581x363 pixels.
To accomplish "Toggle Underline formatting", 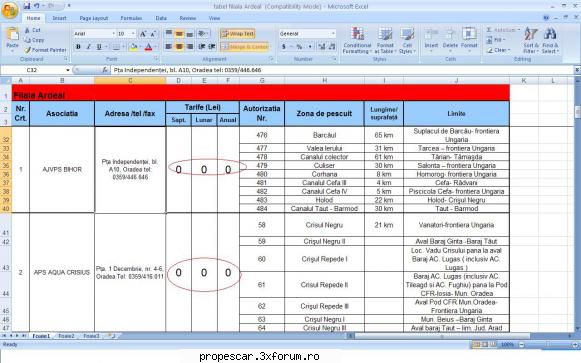I will 99,47.
